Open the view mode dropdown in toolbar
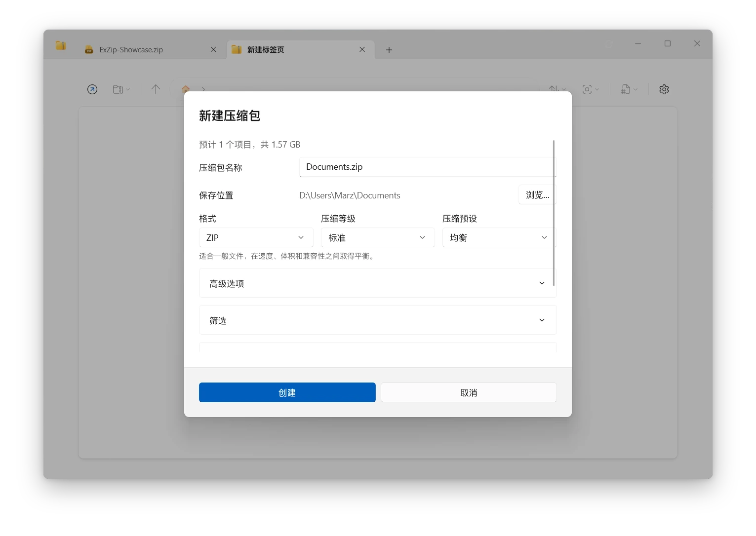Image resolution: width=756 pixels, height=536 pixels. pyautogui.click(x=591, y=89)
